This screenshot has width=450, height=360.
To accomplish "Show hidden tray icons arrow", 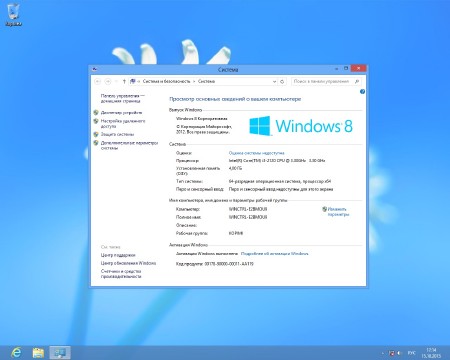I will click(x=382, y=353).
